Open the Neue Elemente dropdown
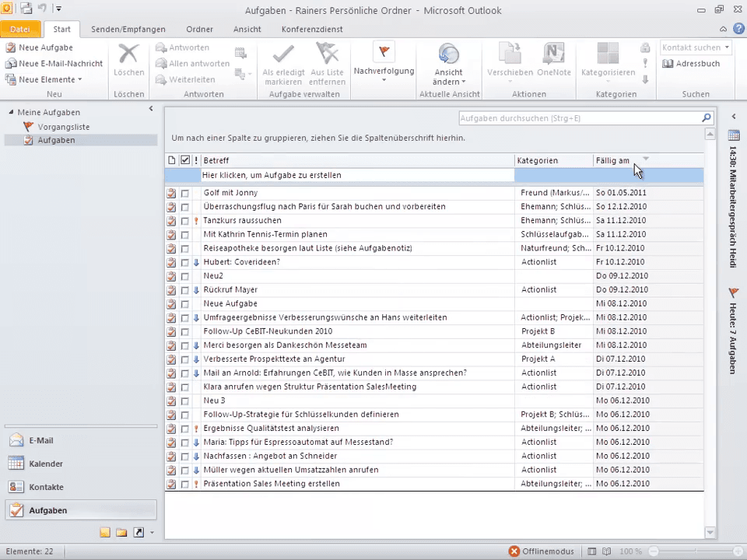 coord(51,79)
